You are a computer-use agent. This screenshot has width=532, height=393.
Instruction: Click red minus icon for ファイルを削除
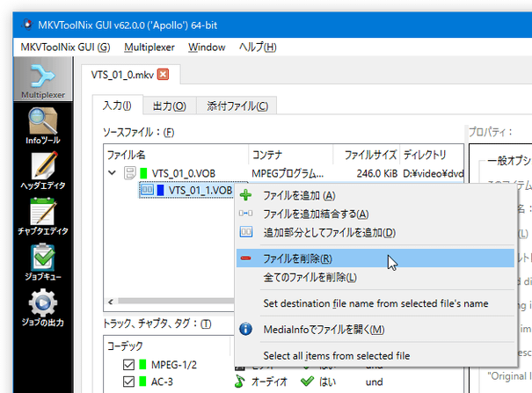click(x=245, y=258)
